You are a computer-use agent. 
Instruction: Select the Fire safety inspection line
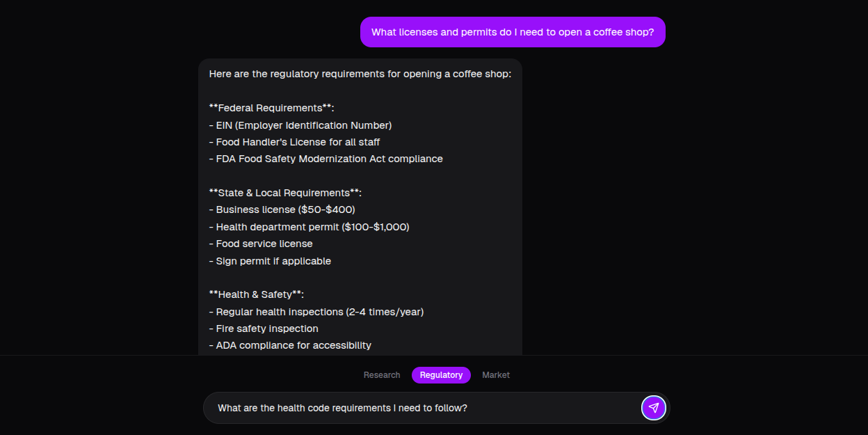(264, 328)
